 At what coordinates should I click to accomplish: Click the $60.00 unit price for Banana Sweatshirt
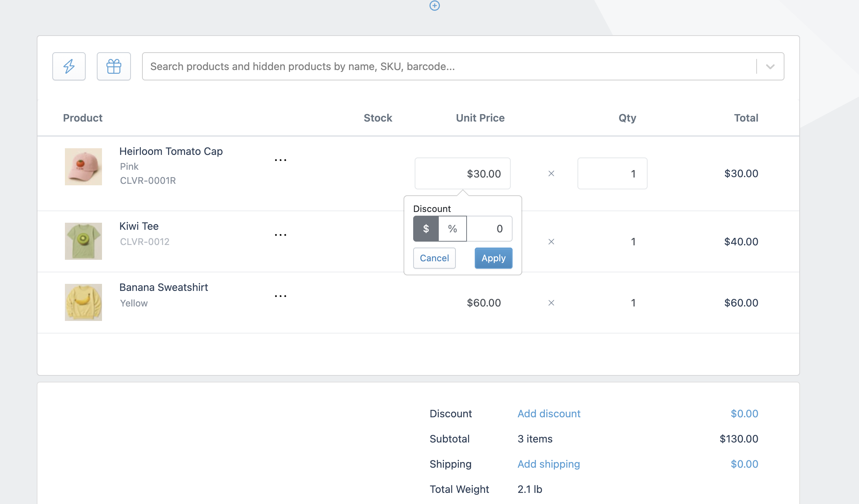484,303
